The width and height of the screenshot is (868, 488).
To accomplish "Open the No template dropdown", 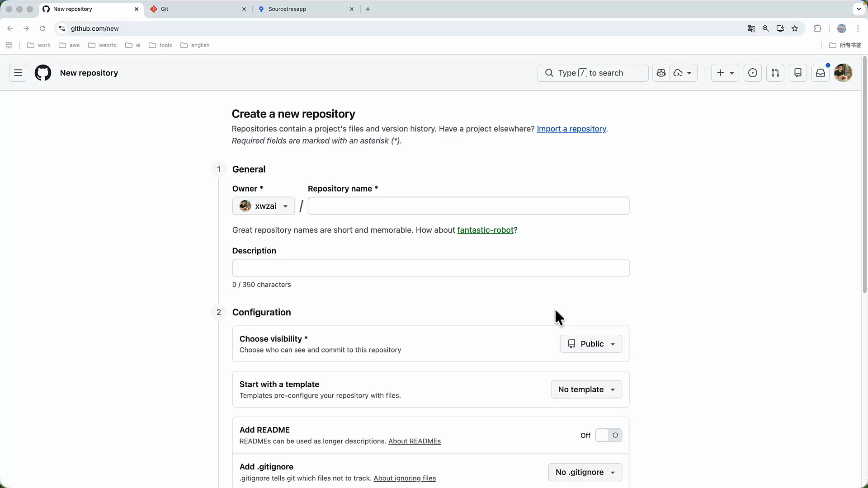I will pyautogui.click(x=586, y=389).
